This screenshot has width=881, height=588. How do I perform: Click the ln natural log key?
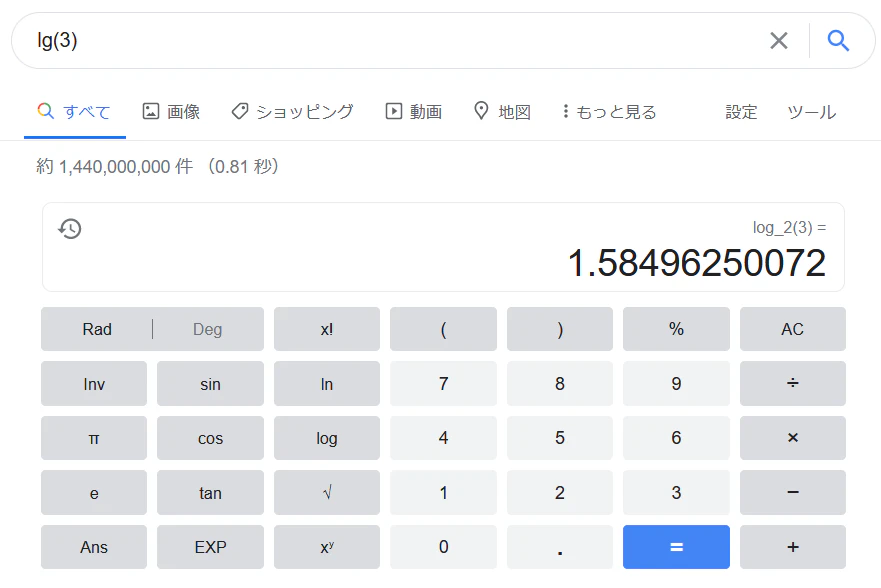click(x=327, y=384)
